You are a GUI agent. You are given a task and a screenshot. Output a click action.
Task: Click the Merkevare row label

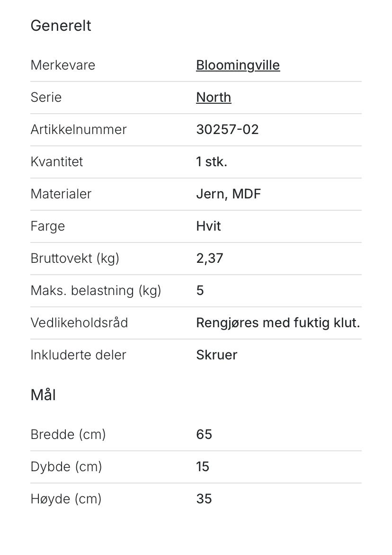point(62,65)
